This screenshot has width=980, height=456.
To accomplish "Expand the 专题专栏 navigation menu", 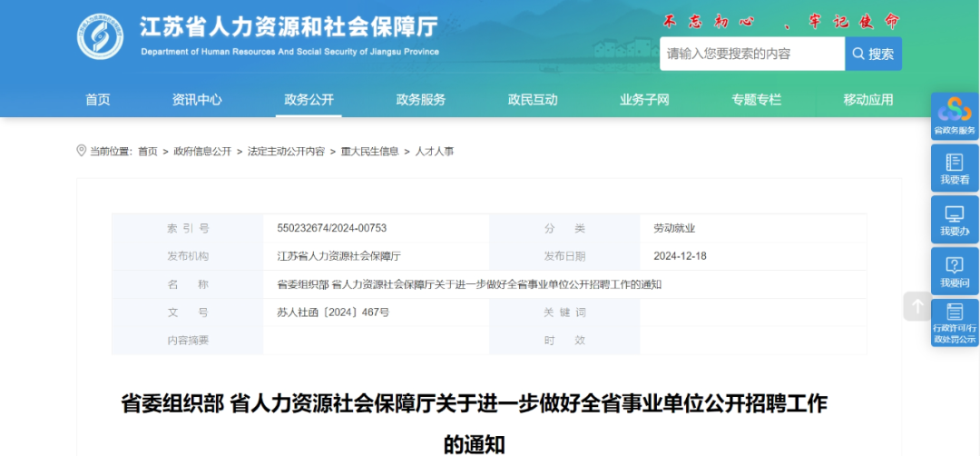I will click(x=756, y=100).
